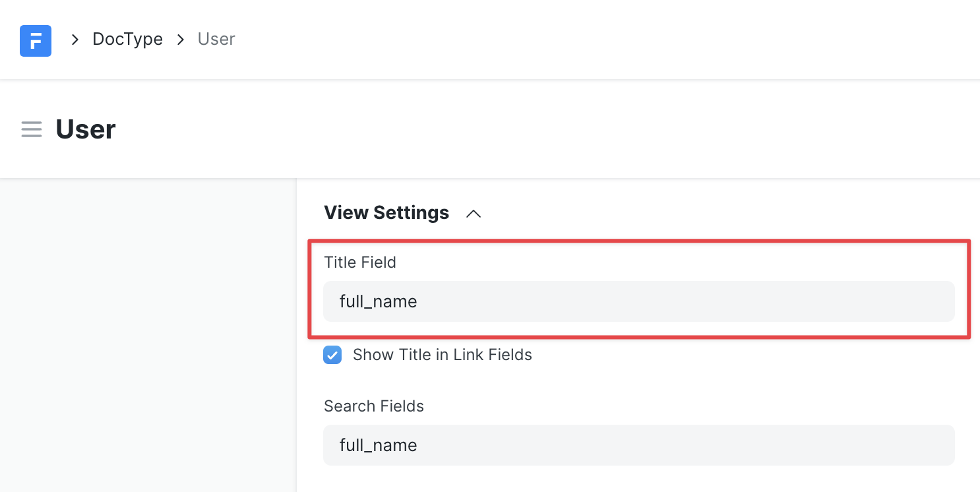980x492 pixels.
Task: Click the Frappe logo home icon
Action: tap(36, 40)
